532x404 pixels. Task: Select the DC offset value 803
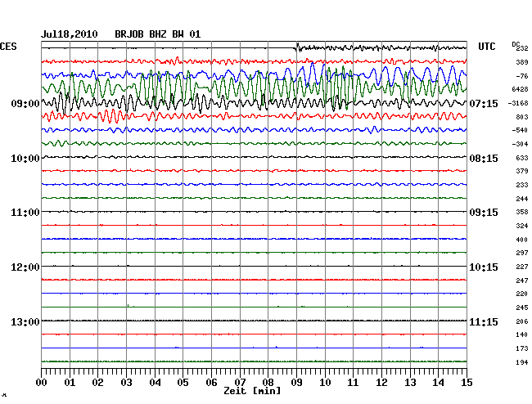522,117
